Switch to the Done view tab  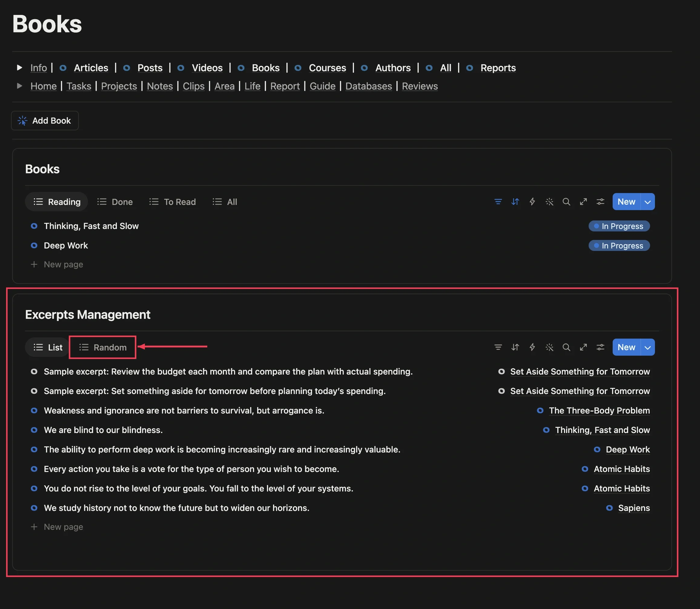tap(115, 202)
